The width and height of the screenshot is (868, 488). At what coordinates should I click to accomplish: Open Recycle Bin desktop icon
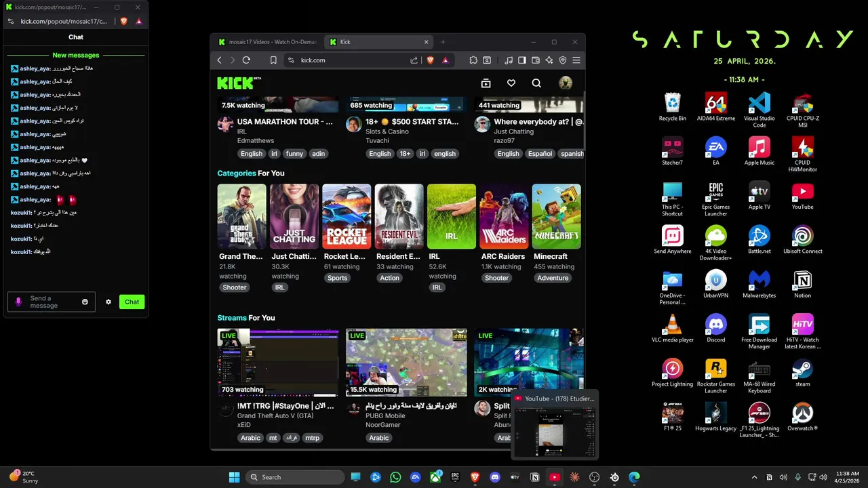tap(673, 107)
